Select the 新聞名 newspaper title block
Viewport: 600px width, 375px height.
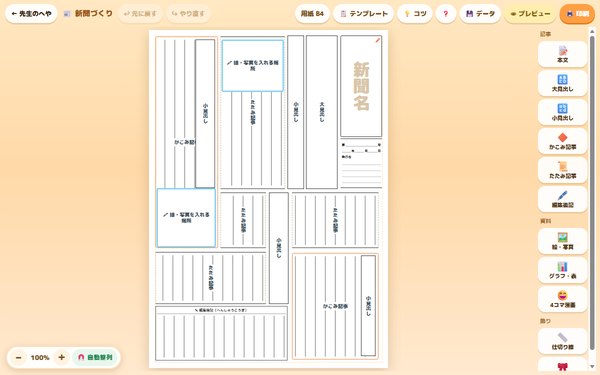pyautogui.click(x=361, y=86)
